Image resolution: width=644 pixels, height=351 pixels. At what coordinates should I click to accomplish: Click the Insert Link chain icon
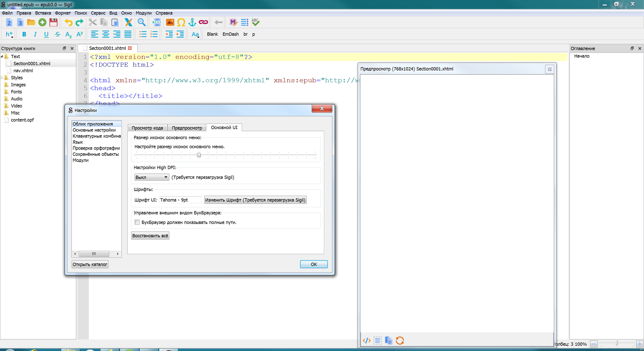[x=203, y=22]
